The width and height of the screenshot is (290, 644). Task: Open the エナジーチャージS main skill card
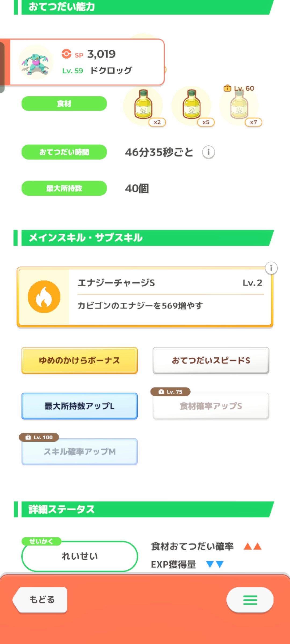pyautogui.click(x=169, y=297)
